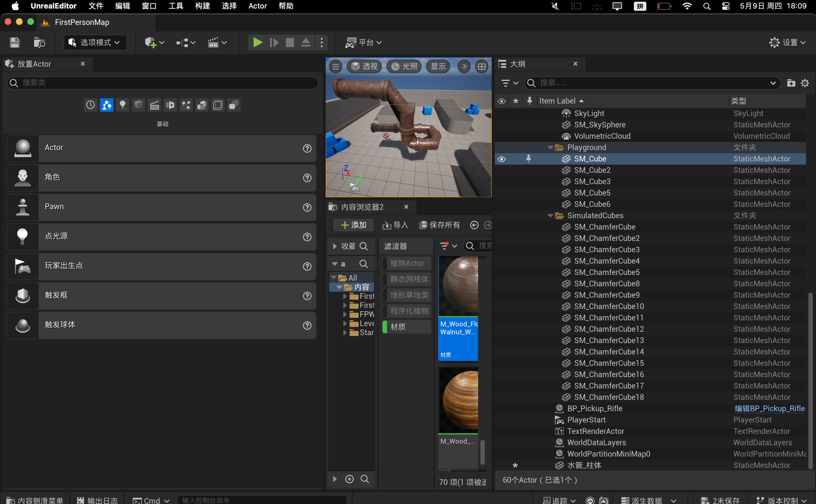Click the 光照 lit mode button
Image resolution: width=816 pixels, height=504 pixels.
(404, 67)
